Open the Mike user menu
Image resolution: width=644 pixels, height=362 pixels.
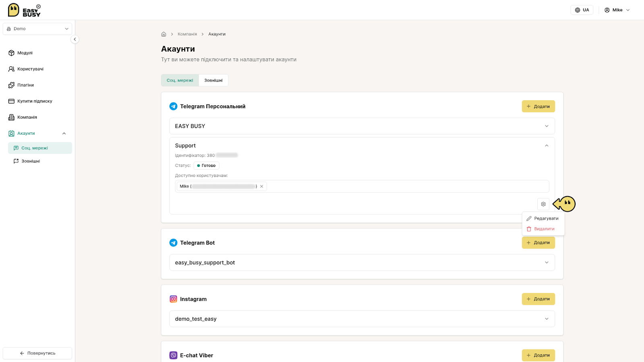coord(617,10)
